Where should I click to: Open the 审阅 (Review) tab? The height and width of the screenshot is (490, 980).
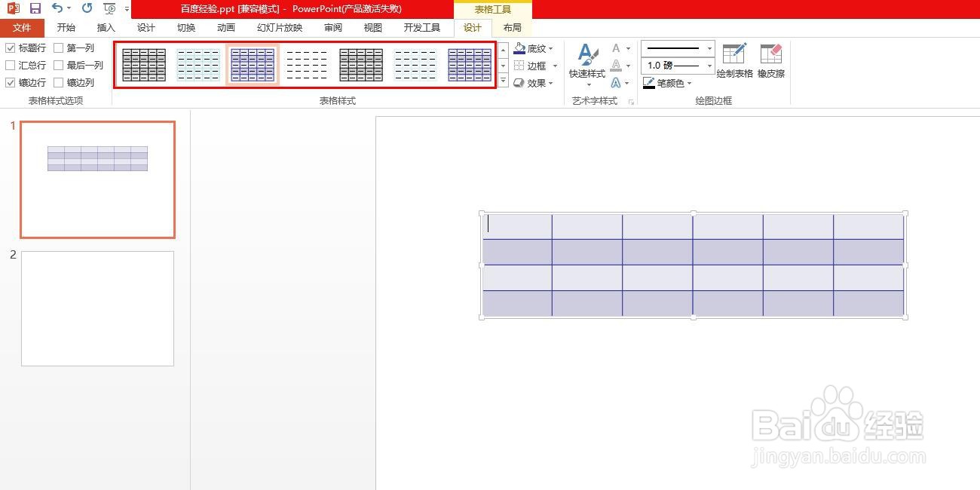(x=333, y=28)
